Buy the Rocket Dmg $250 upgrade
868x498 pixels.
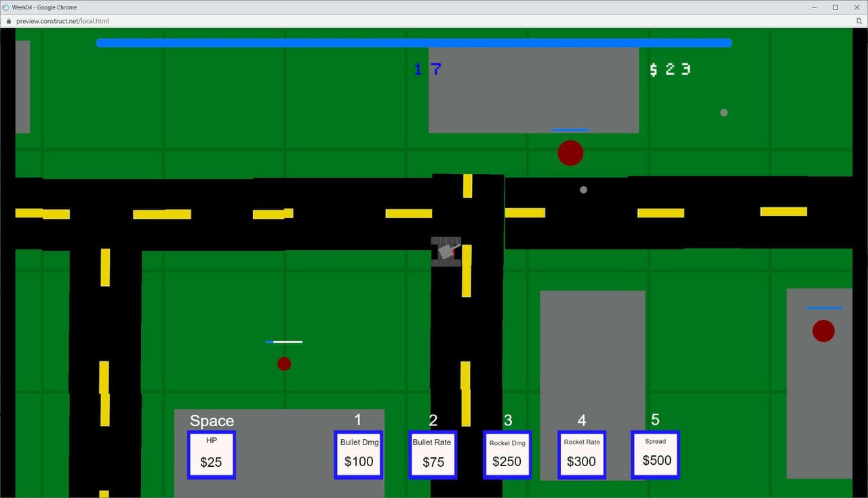click(507, 455)
